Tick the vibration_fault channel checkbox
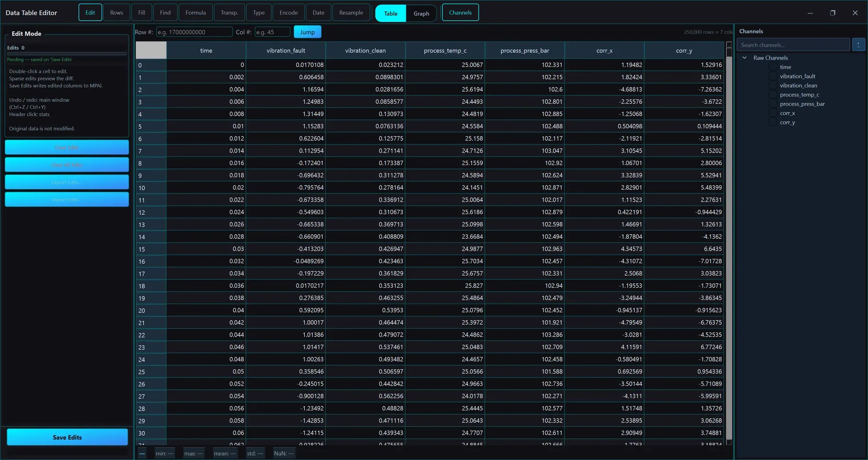Screen dimensions: 868x460 click(x=773, y=76)
